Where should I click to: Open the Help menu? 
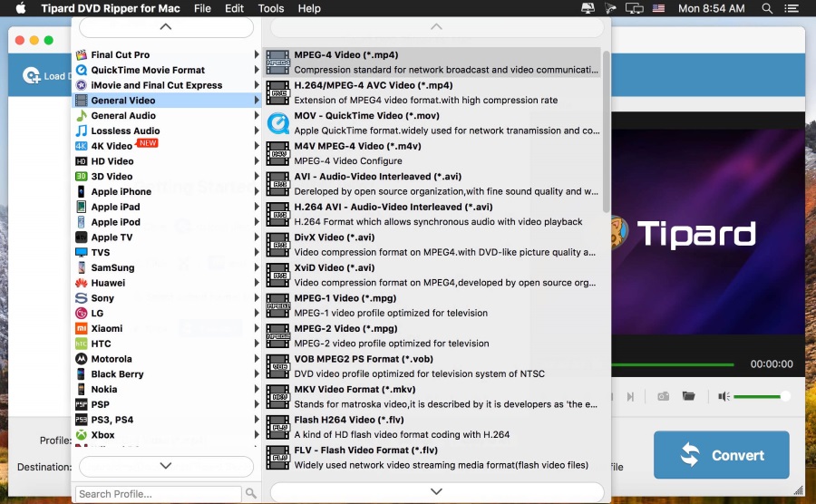coord(309,8)
